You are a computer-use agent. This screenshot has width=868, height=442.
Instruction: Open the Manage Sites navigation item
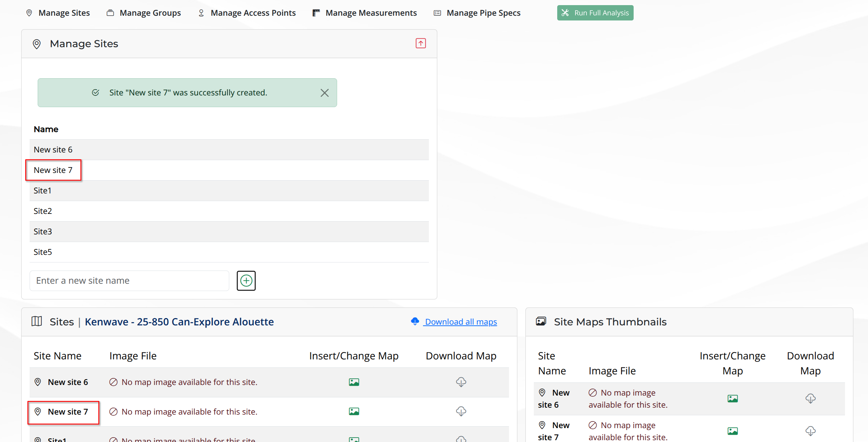pyautogui.click(x=58, y=13)
